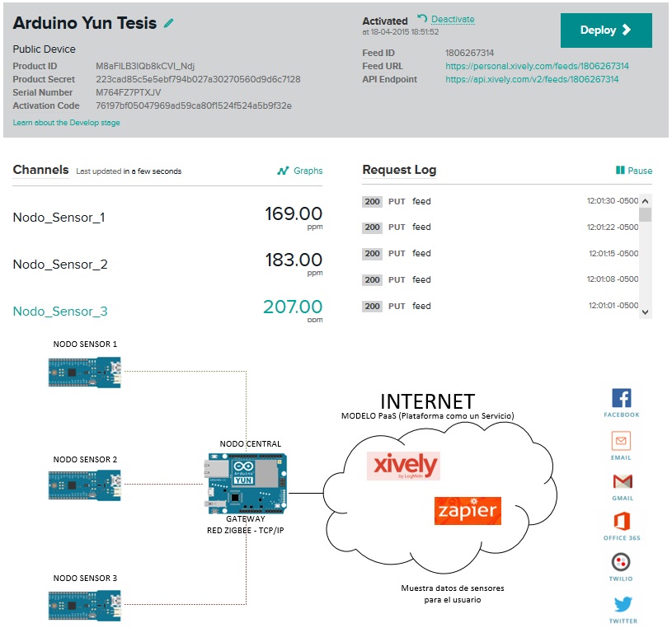Click the Nodo Sensor 1 board image
This screenshot has width=672, height=628.
(x=85, y=373)
